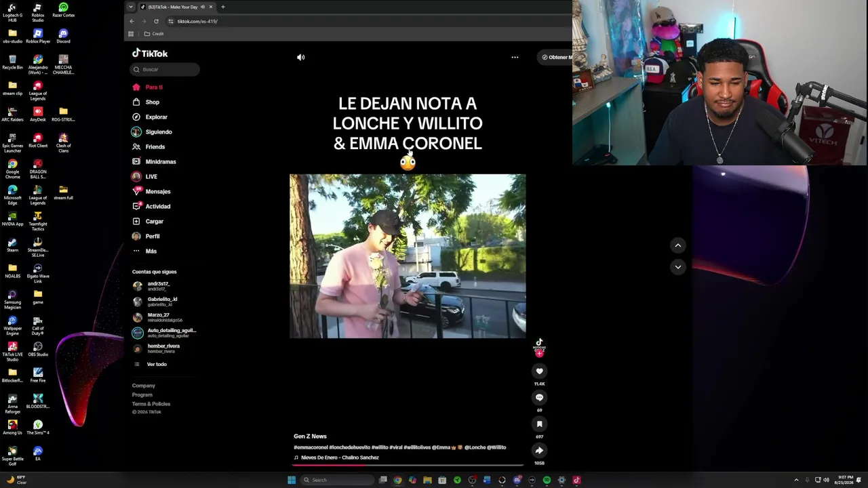Click the #emmacoronel hashtag
The height and width of the screenshot is (488, 868).
[311, 447]
